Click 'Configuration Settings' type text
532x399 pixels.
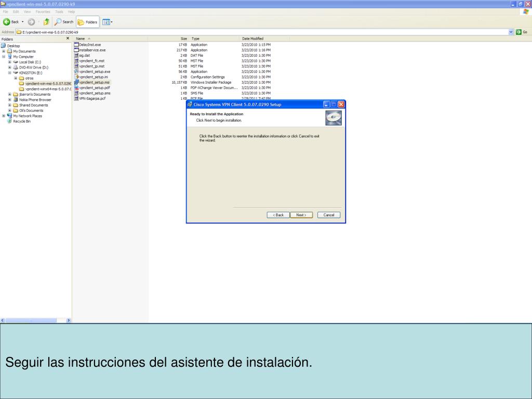208,77
